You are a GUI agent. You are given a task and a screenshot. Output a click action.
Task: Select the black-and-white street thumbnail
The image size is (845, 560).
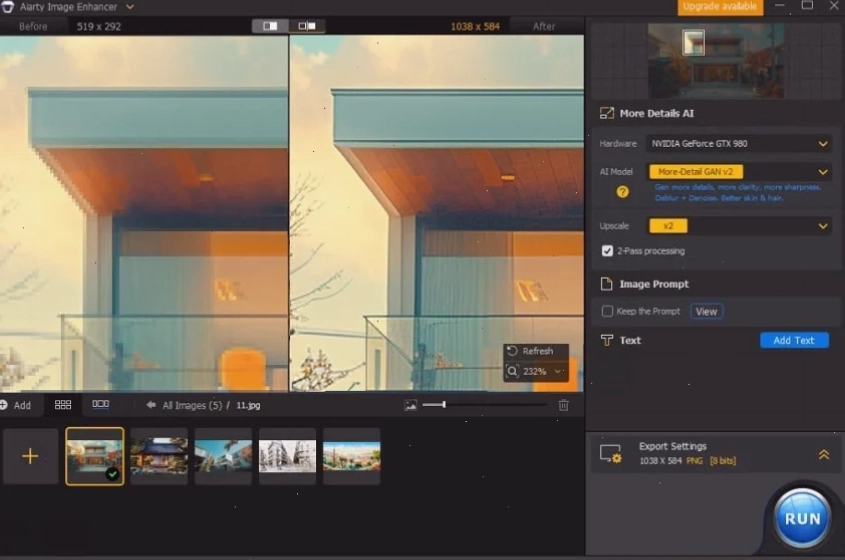[287, 457]
